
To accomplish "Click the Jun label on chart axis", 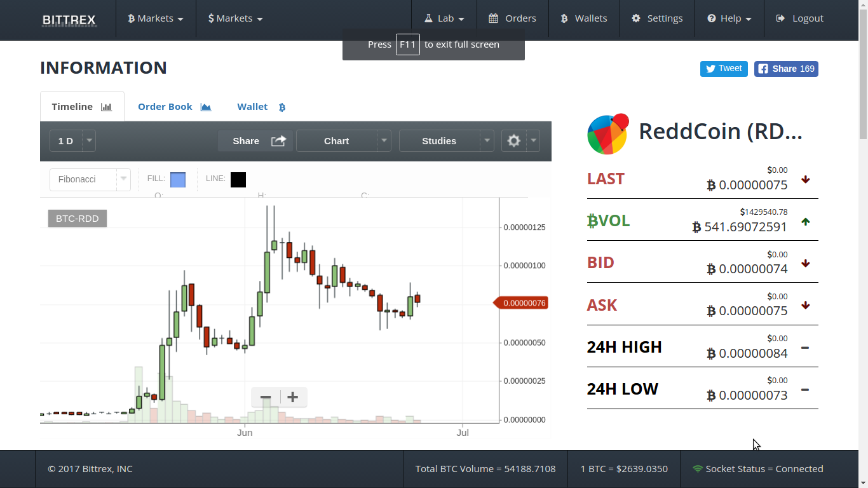I will tap(245, 433).
